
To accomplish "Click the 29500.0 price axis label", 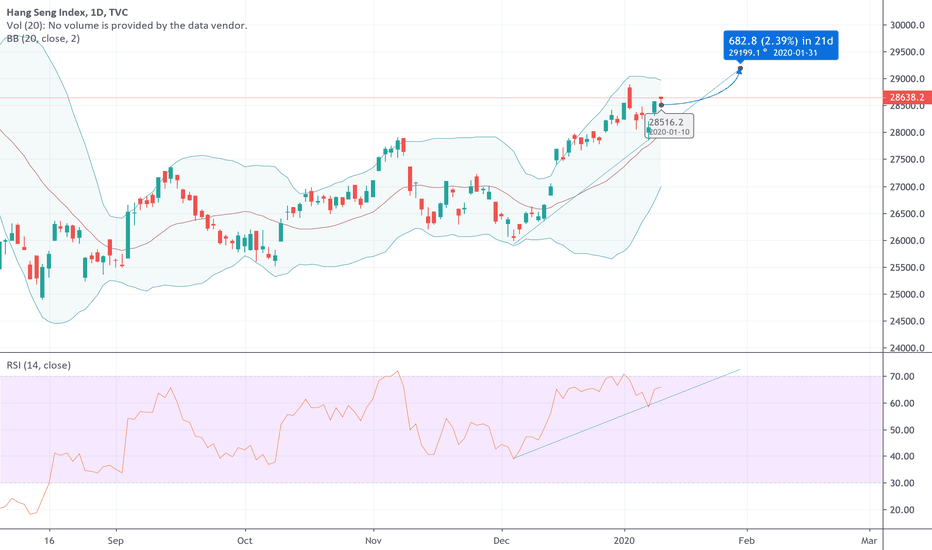I will coord(907,52).
